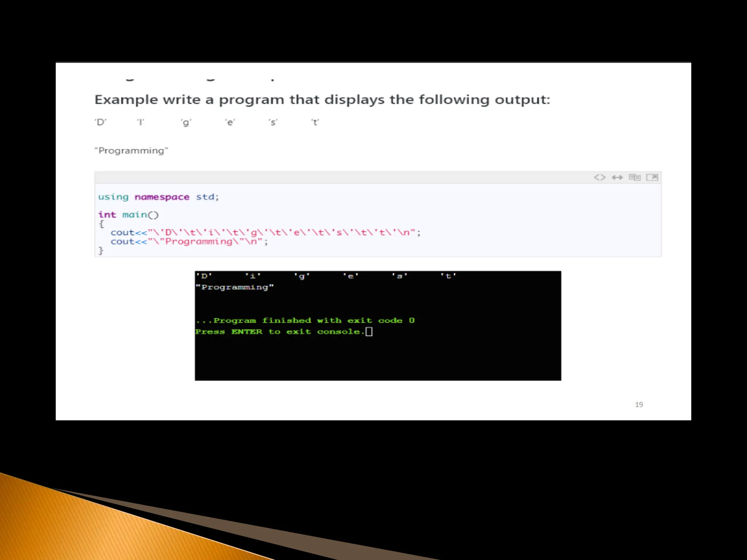
Task: Click the closing brace of main
Action: (101, 250)
